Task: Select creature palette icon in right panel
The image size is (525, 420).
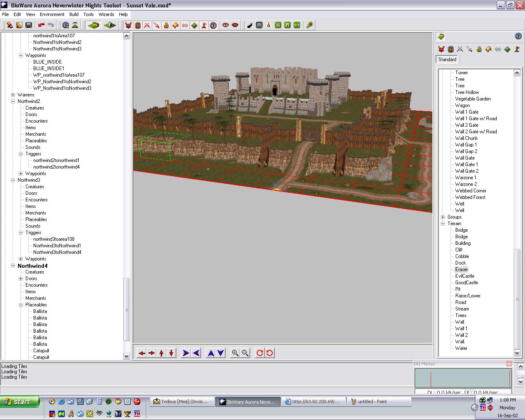Action: coord(441,49)
